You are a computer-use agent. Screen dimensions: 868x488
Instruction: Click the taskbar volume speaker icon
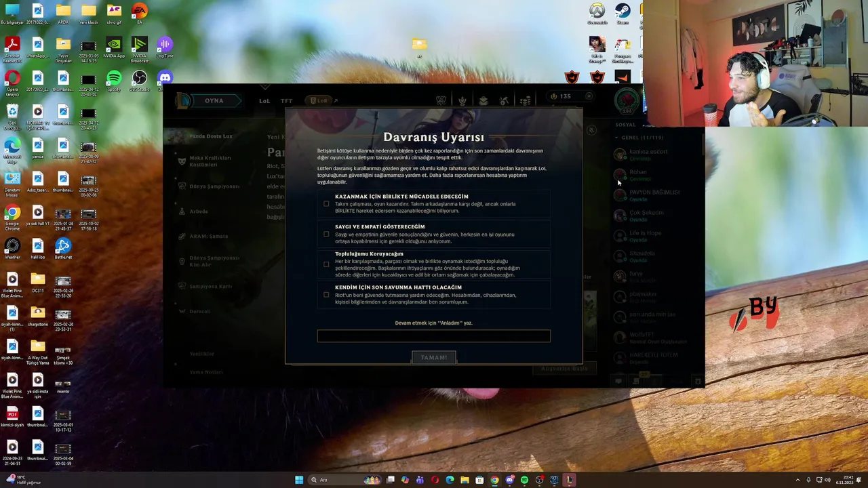coord(828,480)
